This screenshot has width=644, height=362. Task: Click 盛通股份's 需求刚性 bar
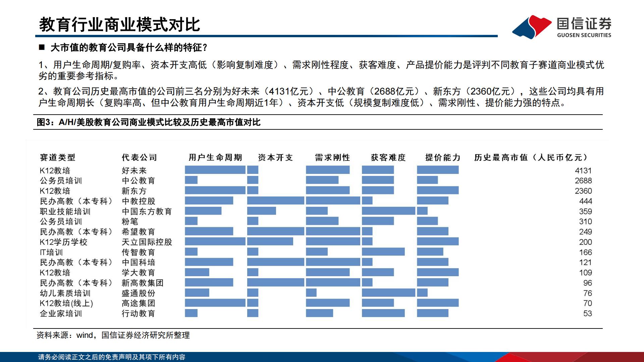(x=311, y=293)
